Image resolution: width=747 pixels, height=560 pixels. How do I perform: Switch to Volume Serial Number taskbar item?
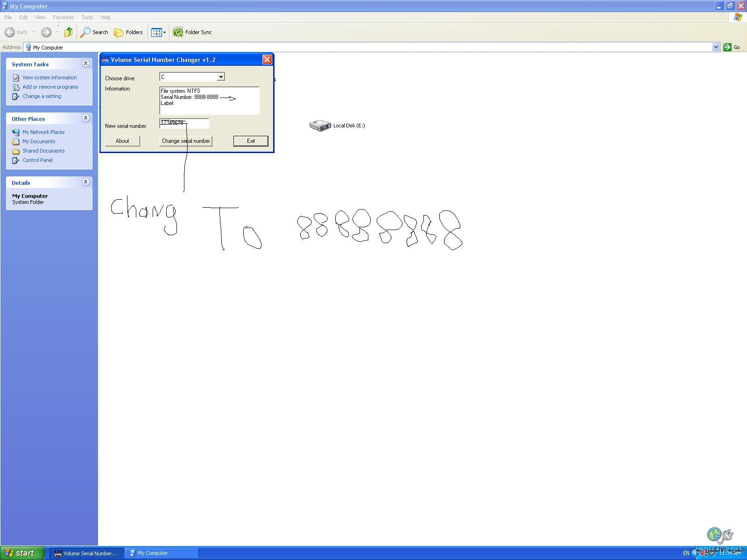click(x=87, y=553)
